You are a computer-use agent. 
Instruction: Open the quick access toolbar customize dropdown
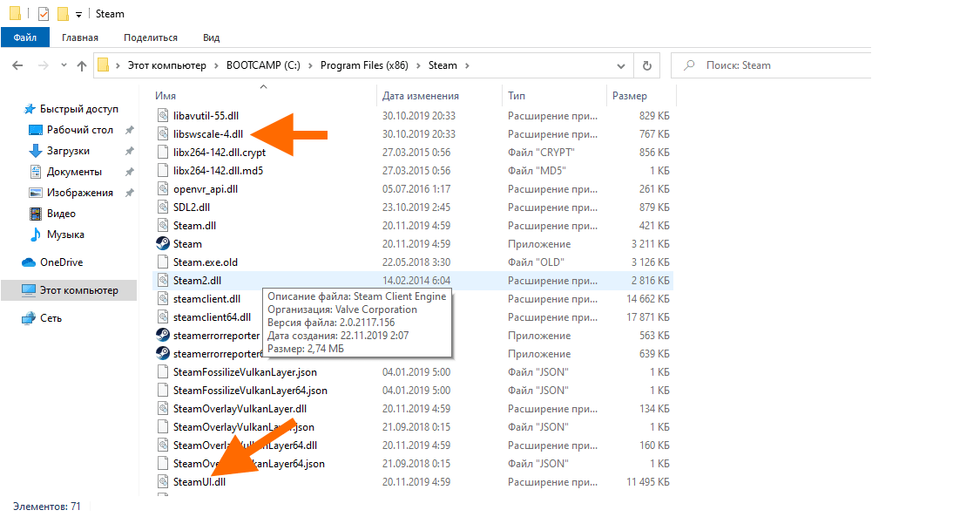tap(78, 14)
